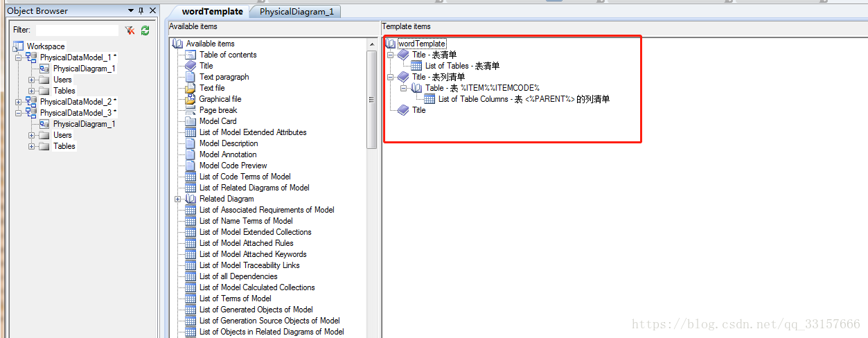Select 'List of Generation Source Objects of Model'
The image size is (868, 338).
point(269,321)
